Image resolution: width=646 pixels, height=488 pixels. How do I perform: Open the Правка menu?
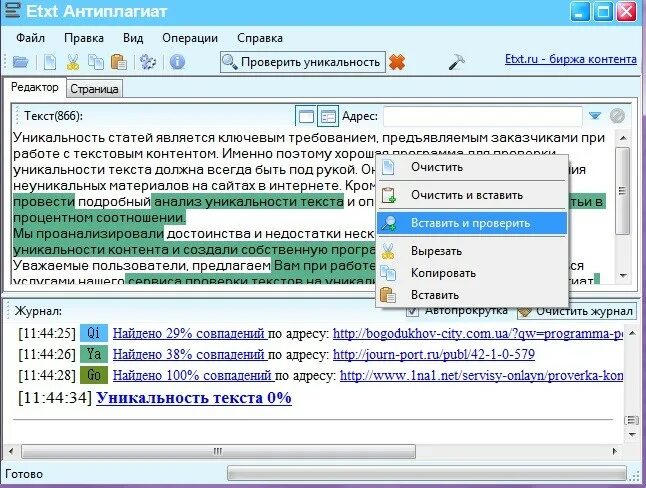tap(84, 38)
